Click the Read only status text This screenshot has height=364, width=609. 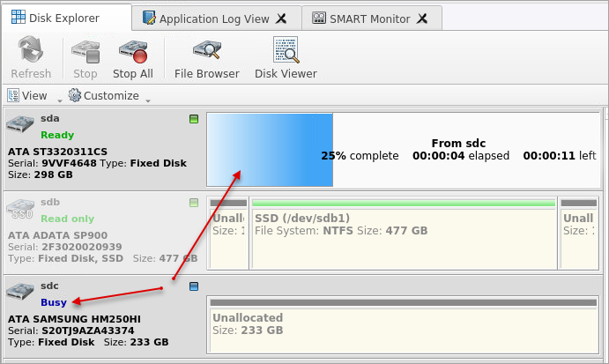coord(68,219)
